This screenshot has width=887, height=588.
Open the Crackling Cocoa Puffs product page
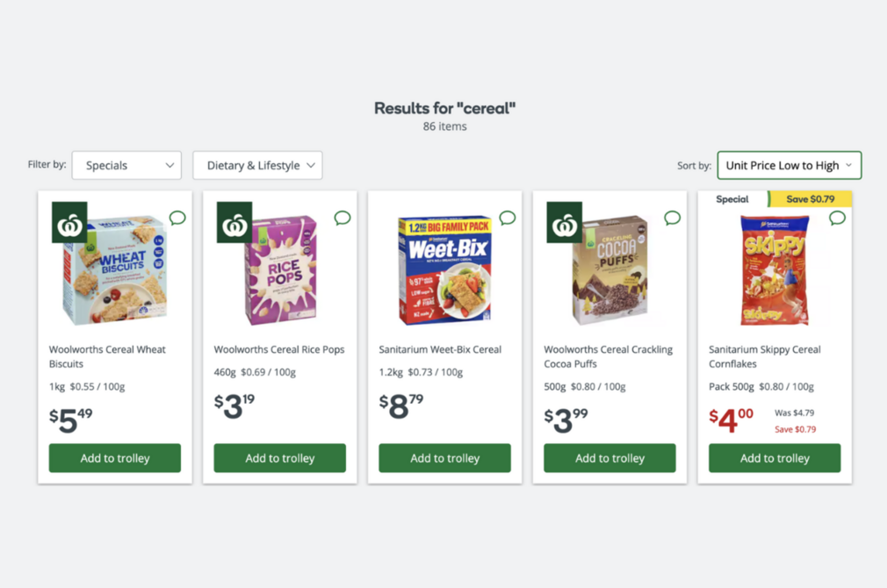point(609,356)
